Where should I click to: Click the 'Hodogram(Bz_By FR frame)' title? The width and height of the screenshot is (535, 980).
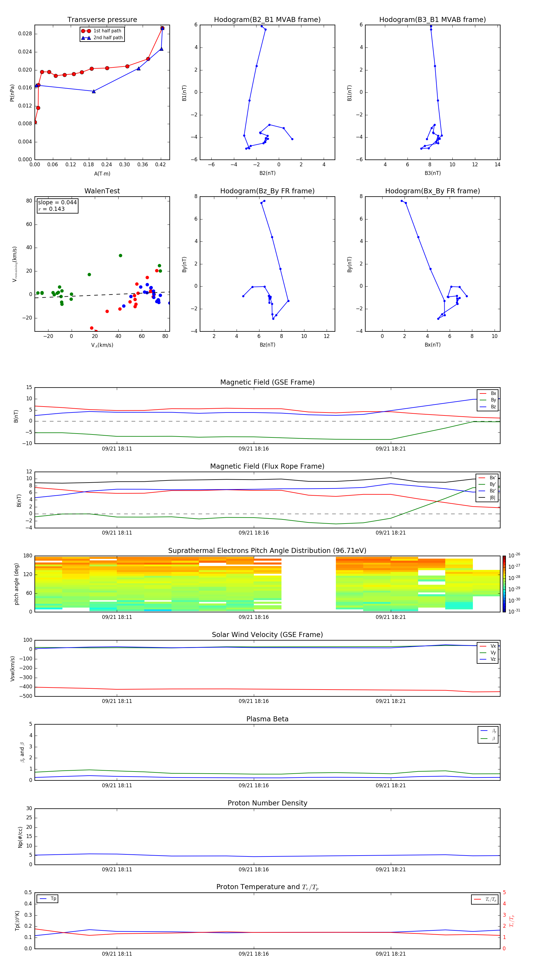pyautogui.click(x=267, y=191)
